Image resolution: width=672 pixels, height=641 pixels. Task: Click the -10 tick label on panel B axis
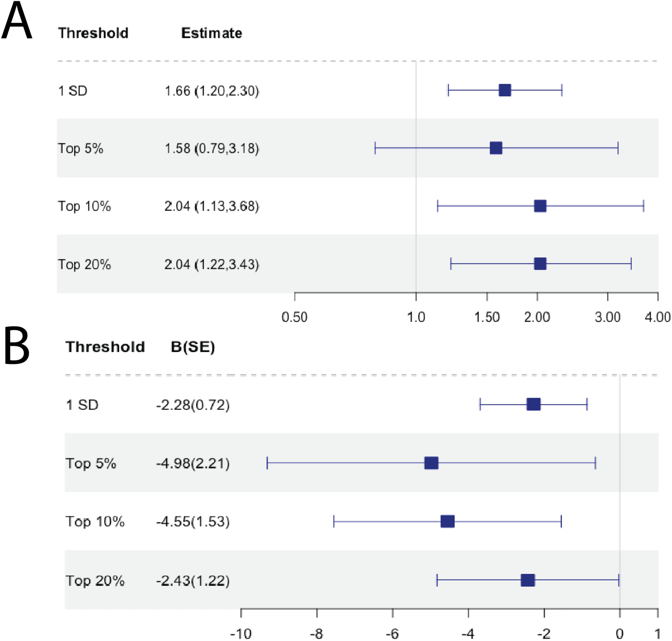(x=241, y=633)
